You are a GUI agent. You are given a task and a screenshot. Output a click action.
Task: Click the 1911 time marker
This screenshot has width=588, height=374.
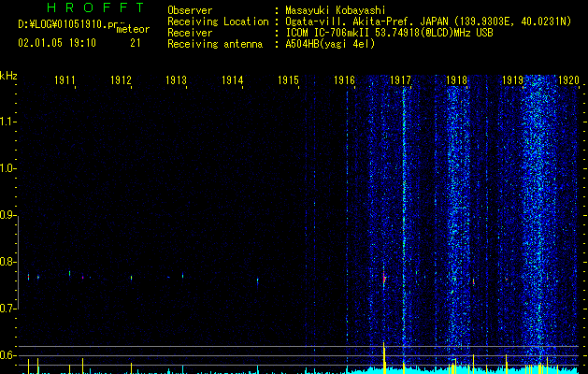(x=65, y=79)
